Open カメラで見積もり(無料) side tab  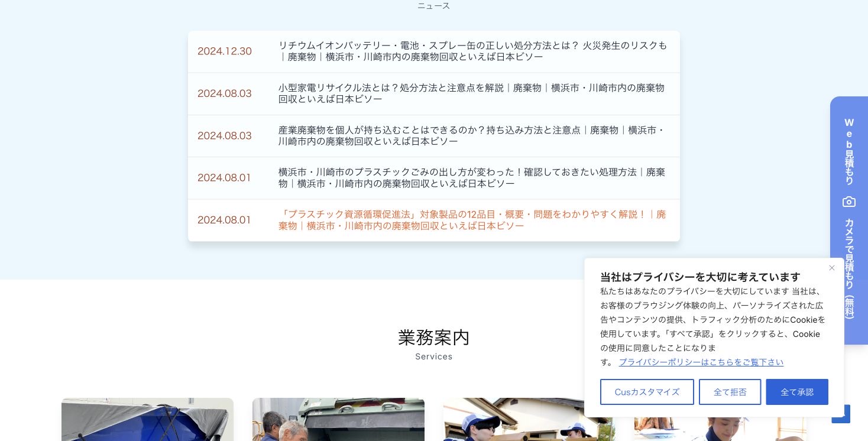tap(849, 268)
